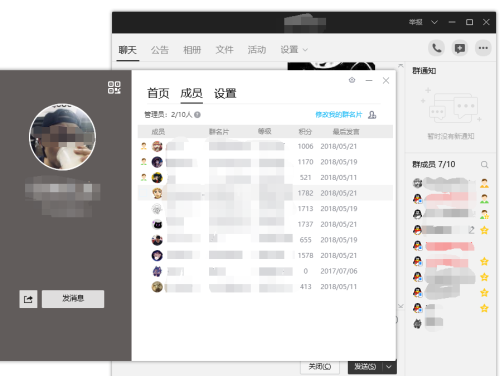Open the 文件 tab

pos(224,50)
